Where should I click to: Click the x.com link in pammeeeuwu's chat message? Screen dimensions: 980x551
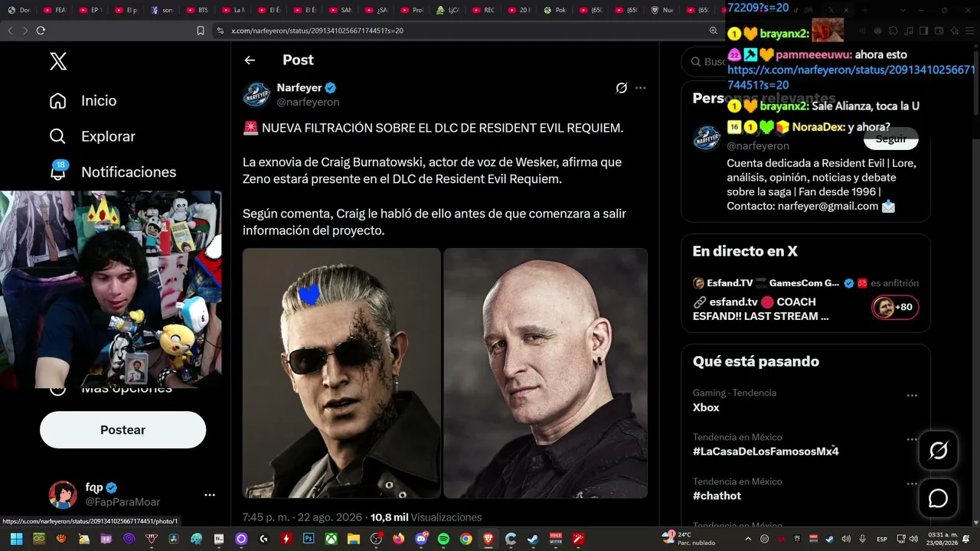click(851, 77)
